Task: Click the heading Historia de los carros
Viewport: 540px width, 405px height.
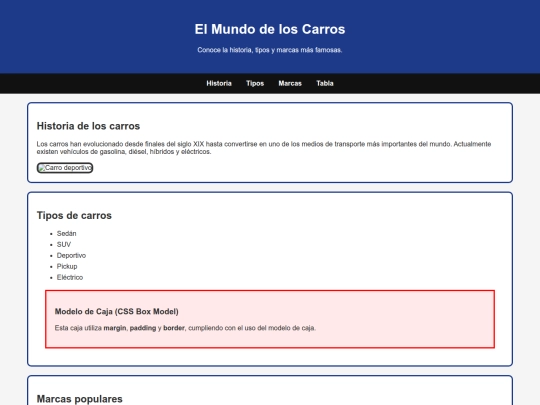Action: 88,126
